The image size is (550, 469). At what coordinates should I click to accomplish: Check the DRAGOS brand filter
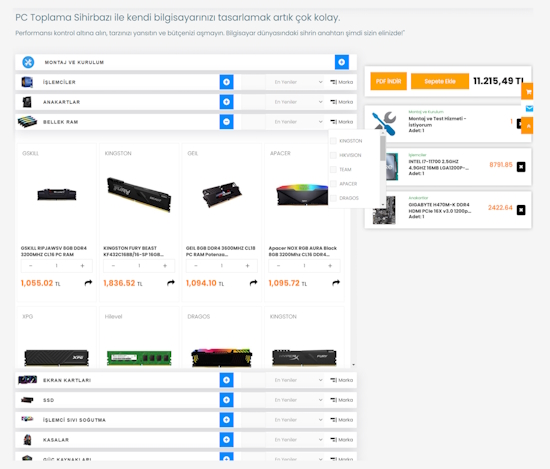point(333,198)
